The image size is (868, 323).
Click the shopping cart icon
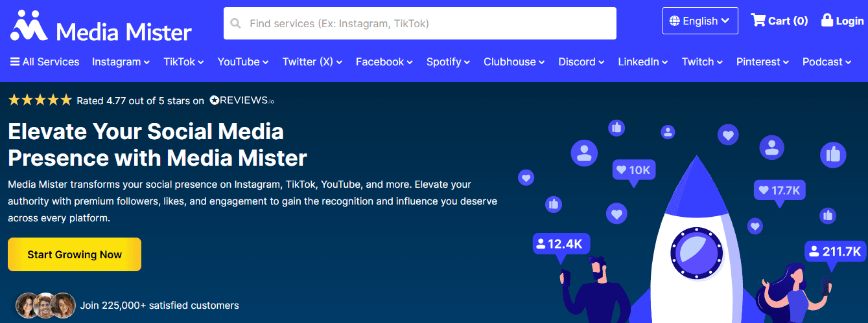point(758,20)
